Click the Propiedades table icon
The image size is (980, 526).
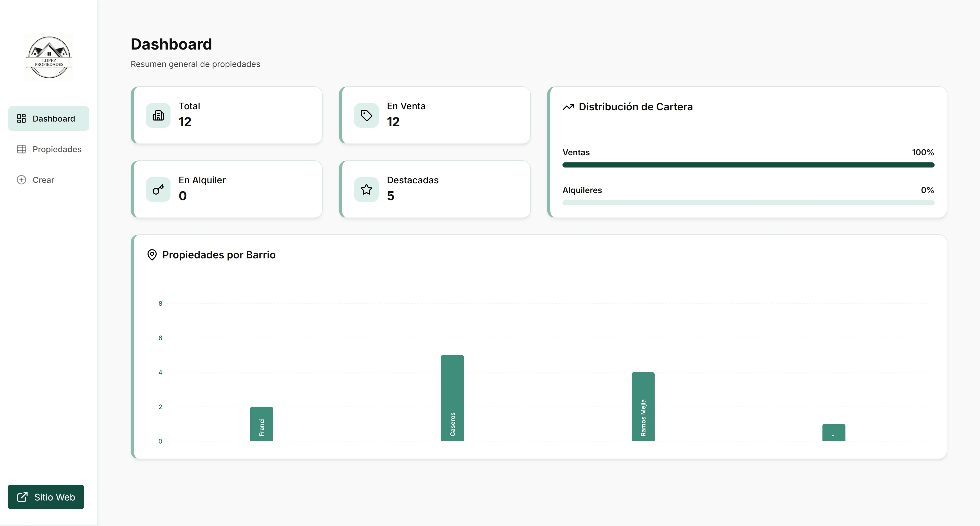coord(21,149)
